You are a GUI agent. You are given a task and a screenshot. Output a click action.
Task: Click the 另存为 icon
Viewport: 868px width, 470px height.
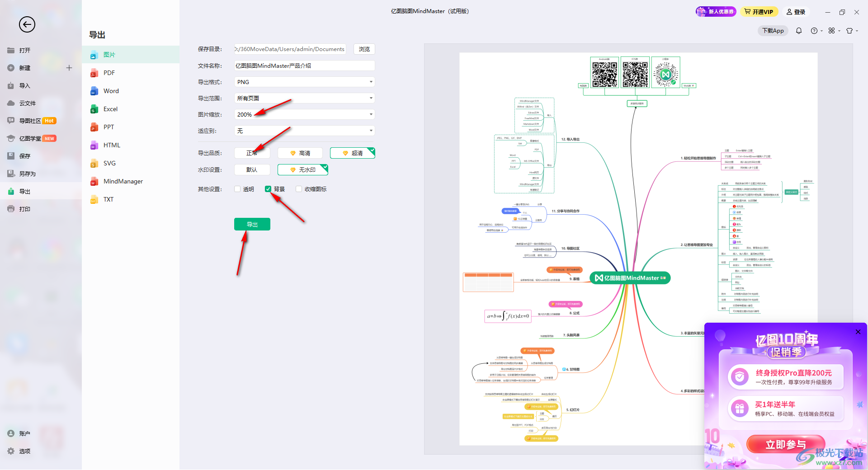point(11,174)
